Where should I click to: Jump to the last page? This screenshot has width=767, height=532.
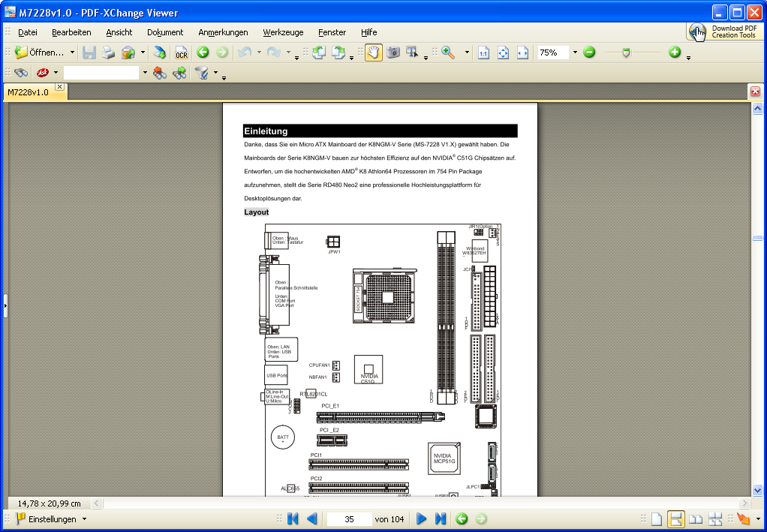(x=441, y=518)
